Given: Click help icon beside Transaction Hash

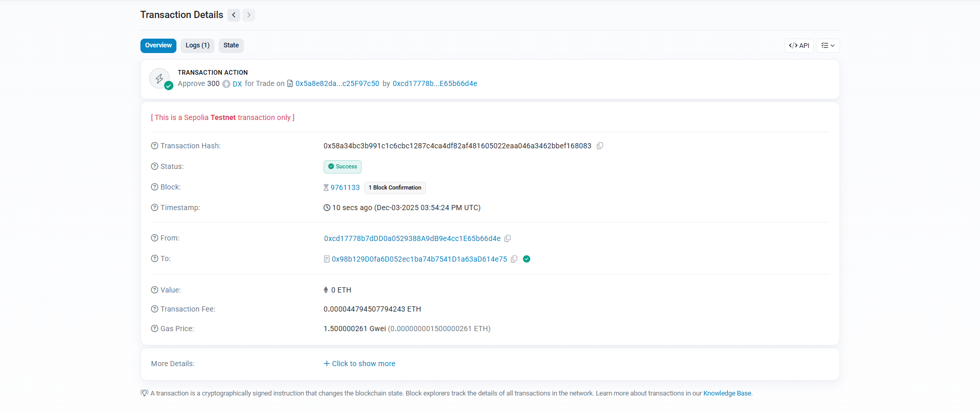Looking at the screenshot, I should click(x=154, y=146).
